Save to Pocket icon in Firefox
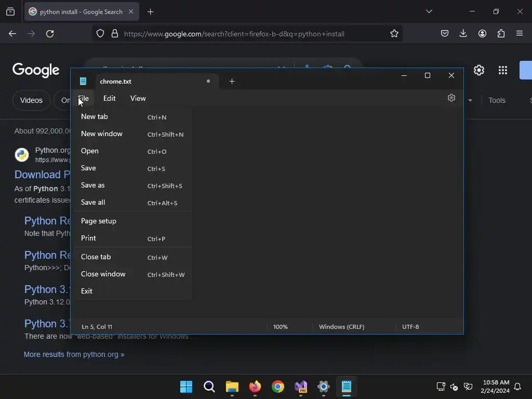532x399 pixels. [x=445, y=33]
